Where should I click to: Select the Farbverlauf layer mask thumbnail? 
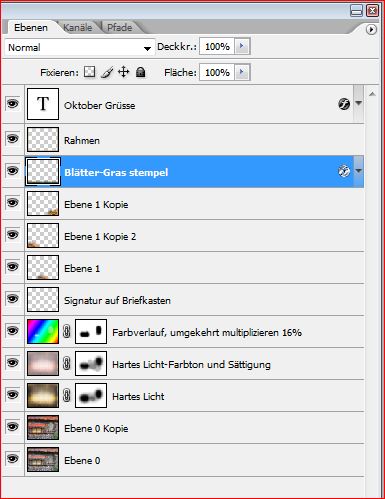pyautogui.click(x=91, y=331)
